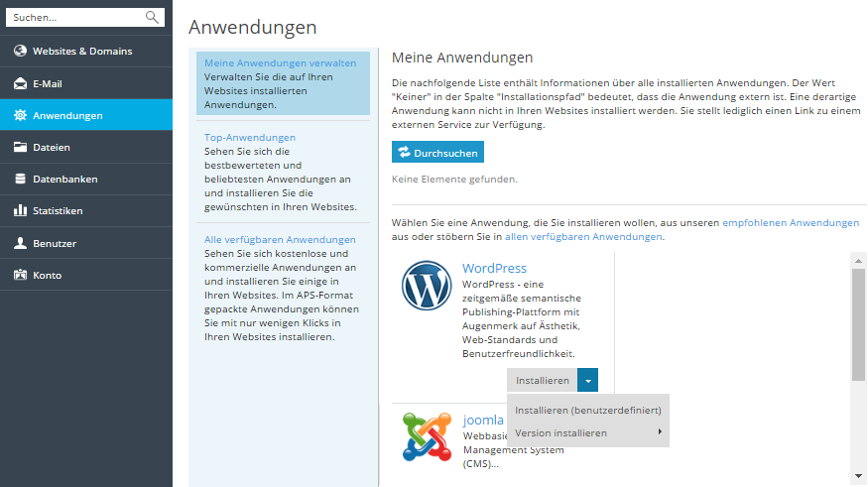Click the E-Mail envelope icon
Viewport: 868px width, 487px height.
pyautogui.click(x=20, y=83)
